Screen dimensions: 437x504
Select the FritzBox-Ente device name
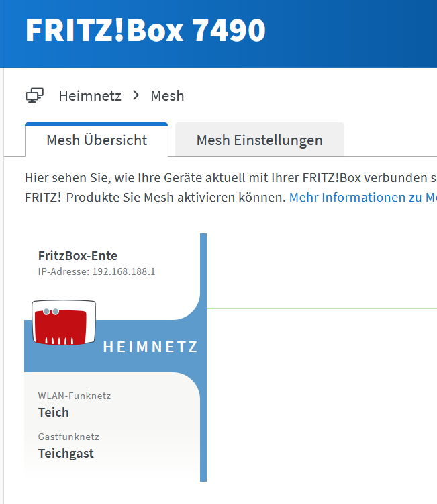[x=78, y=256]
